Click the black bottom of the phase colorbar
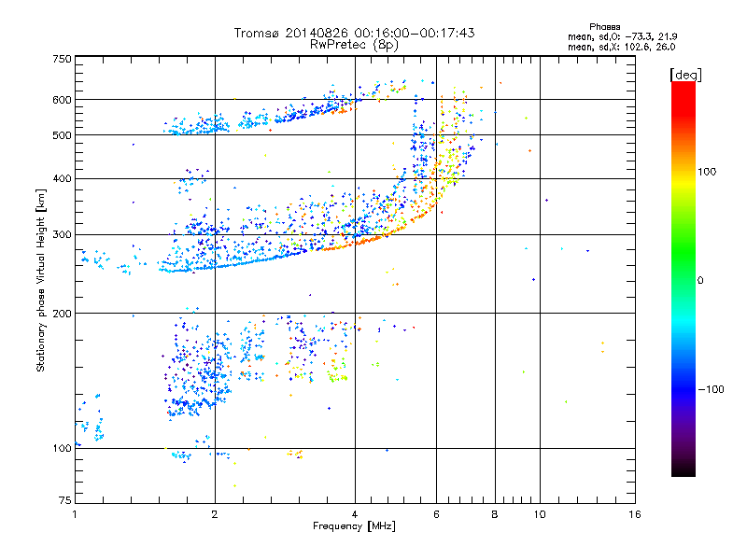747x560 pixels. point(684,469)
